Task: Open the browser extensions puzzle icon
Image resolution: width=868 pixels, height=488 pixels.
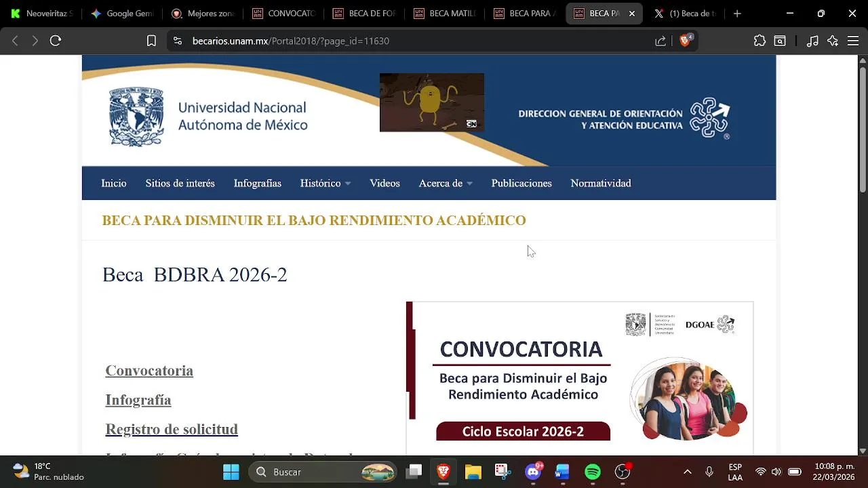Action: [x=760, y=41]
